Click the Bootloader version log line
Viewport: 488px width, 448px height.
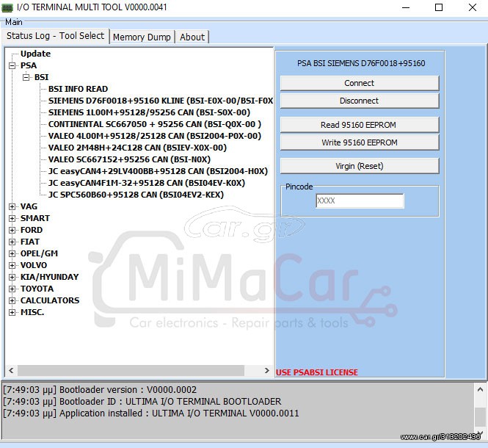click(100, 390)
